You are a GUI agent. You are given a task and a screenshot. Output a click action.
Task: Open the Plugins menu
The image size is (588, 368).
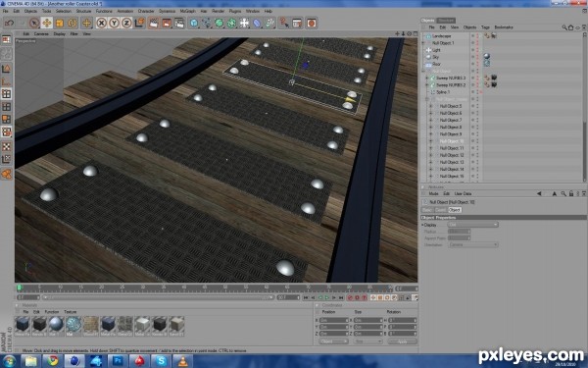click(x=235, y=11)
